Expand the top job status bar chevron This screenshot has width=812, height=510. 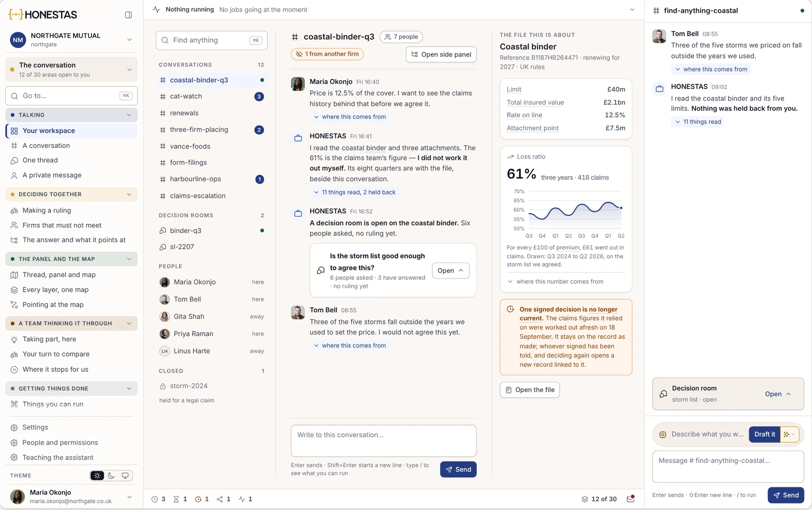coord(632,10)
